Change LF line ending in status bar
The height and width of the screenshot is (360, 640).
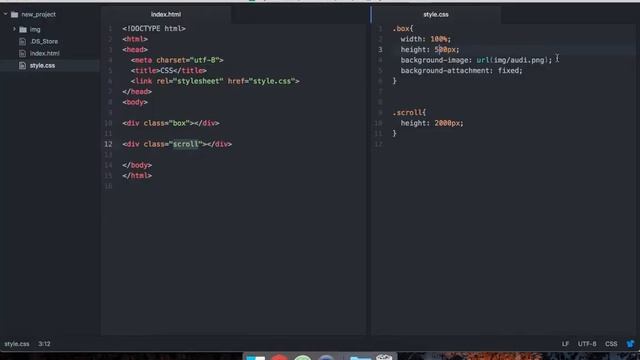(x=565, y=344)
